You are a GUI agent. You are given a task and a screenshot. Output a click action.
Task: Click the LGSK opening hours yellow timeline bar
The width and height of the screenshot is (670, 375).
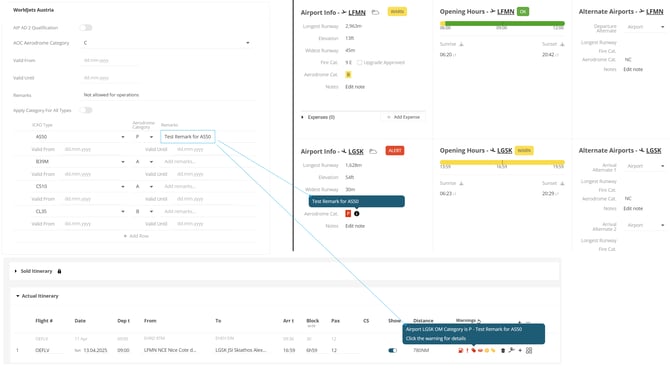coord(502,162)
